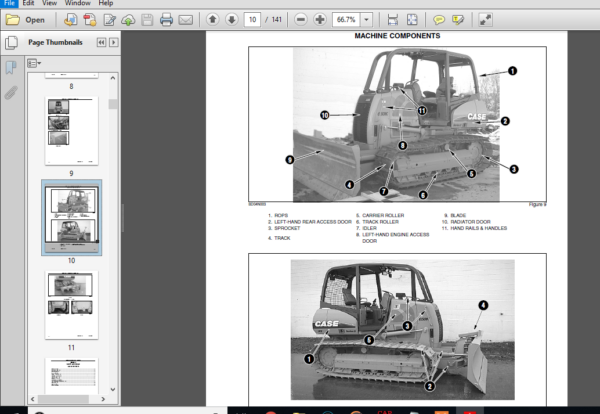Click the '10. RADIATOR DOOR' legend entry
Screen dimensions: 600x414
[466, 222]
